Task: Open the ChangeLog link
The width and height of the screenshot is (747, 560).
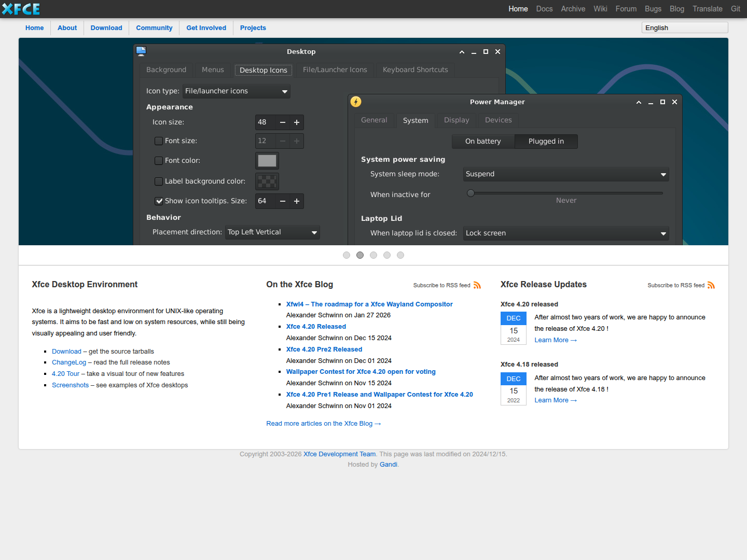Action: pos(69,362)
